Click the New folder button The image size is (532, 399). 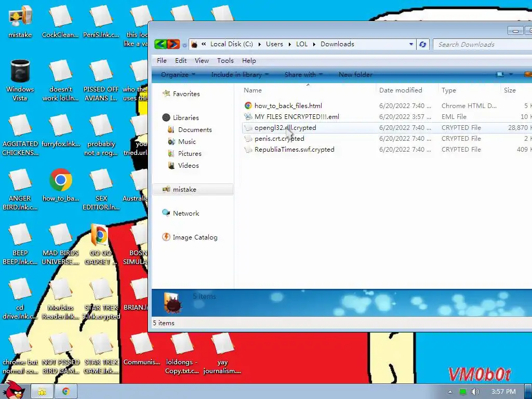click(x=355, y=75)
